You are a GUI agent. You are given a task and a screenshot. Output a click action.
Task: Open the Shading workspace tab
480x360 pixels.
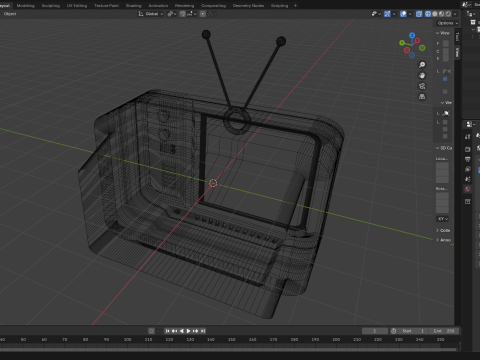[133, 5]
